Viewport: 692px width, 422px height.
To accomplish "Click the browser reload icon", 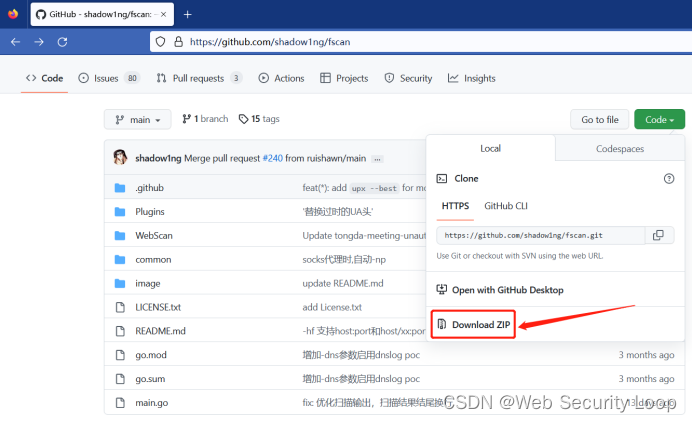I will [62, 42].
